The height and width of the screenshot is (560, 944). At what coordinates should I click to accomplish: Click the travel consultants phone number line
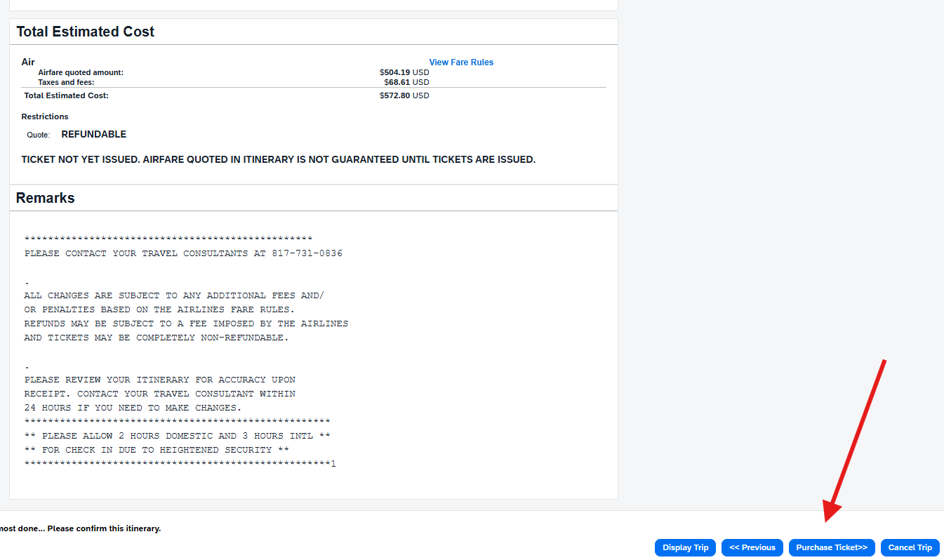click(183, 253)
